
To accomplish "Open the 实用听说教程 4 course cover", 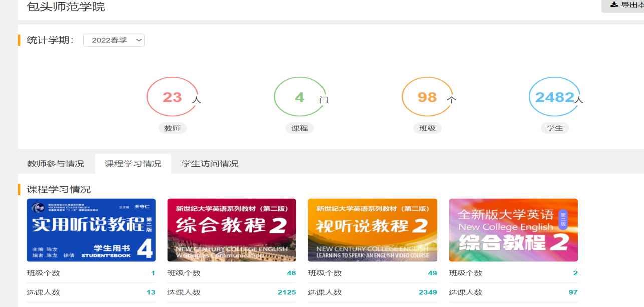I will pos(91,230).
